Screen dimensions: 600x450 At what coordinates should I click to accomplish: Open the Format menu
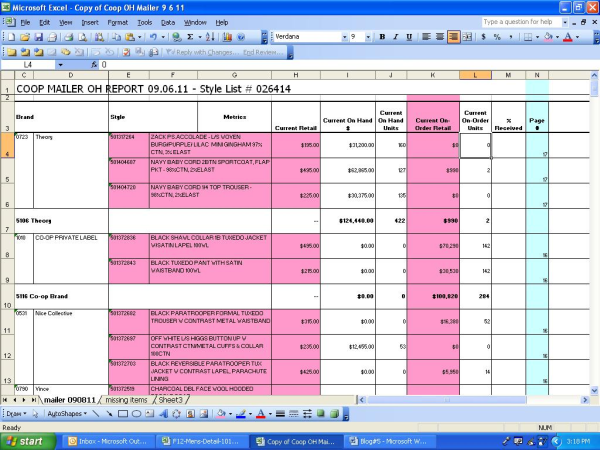point(117,21)
